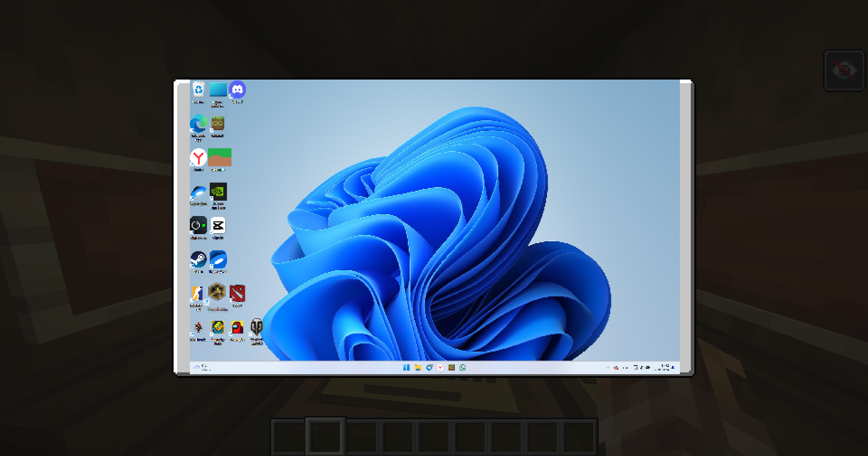Image resolution: width=868 pixels, height=456 pixels.
Task: Open the Steam desktop shortcut
Action: coord(198,259)
